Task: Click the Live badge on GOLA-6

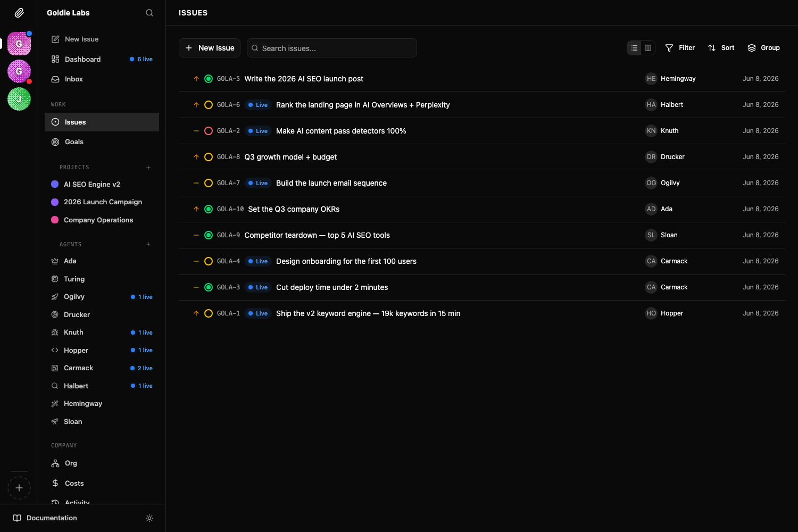Action: [258, 105]
